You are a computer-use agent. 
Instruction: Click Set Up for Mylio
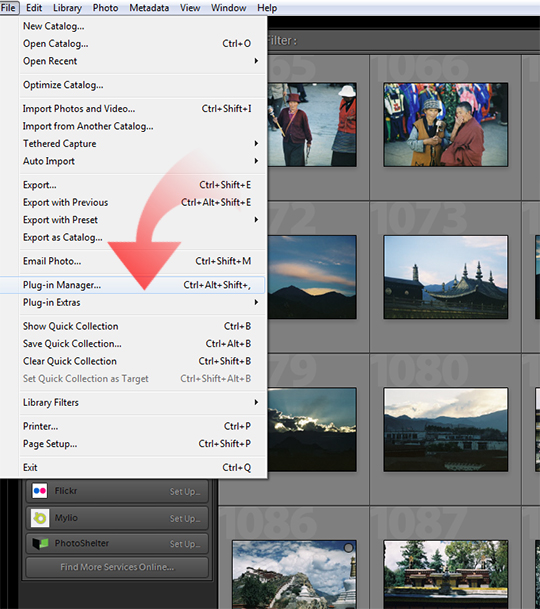coord(185,518)
